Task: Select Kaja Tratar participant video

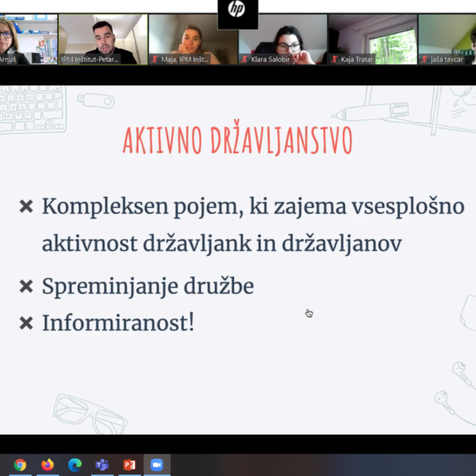Action: click(373, 40)
